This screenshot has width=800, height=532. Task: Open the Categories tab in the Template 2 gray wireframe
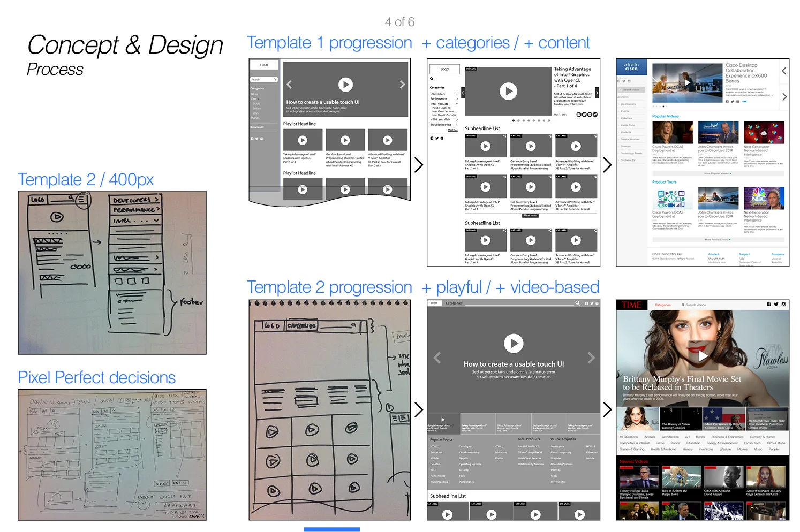[x=454, y=303]
